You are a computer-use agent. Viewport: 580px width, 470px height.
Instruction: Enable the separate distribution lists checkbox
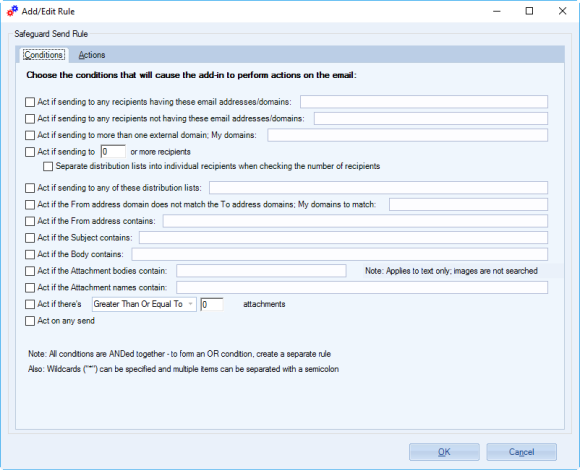[x=48, y=166]
